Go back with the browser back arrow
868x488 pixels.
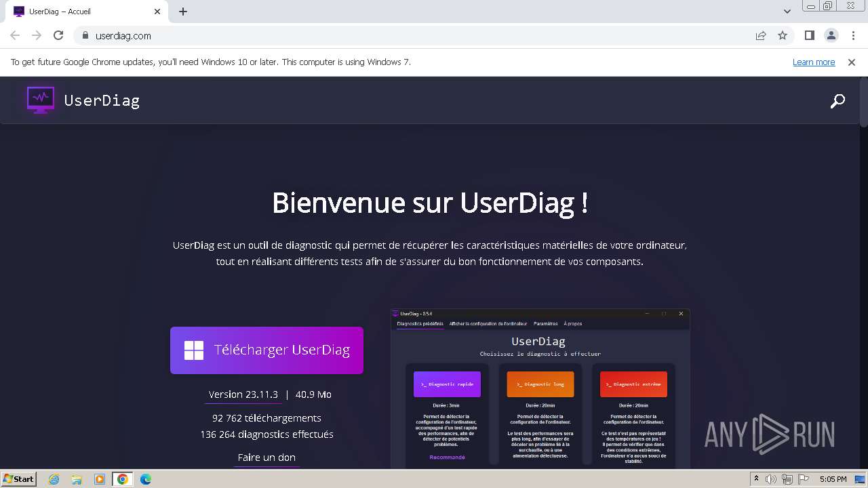(15, 35)
